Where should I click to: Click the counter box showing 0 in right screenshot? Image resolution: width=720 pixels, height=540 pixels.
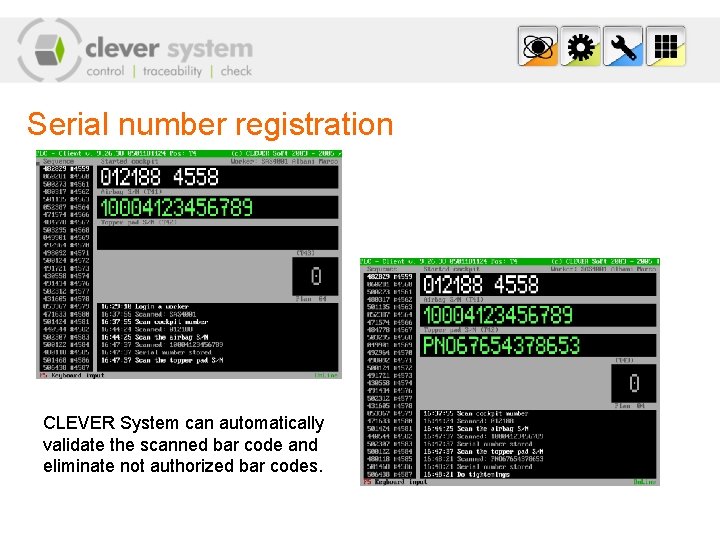click(634, 383)
